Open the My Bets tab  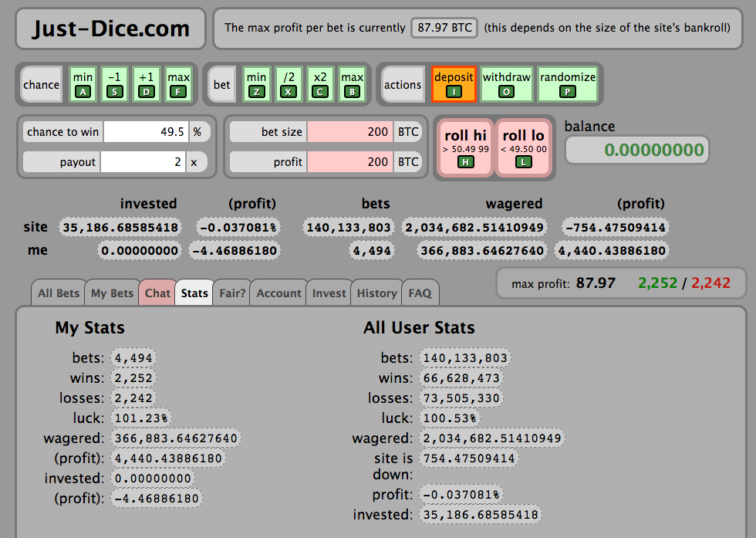113,293
